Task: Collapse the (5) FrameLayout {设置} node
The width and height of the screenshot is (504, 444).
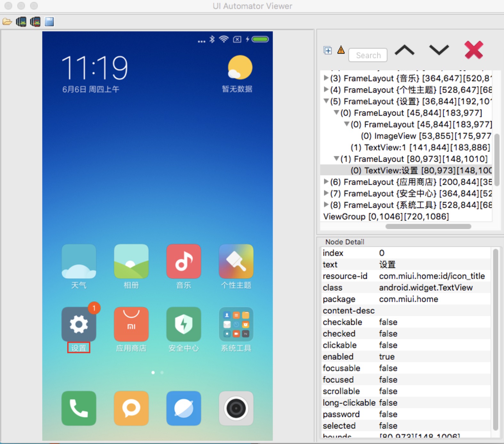Action: coord(326,101)
